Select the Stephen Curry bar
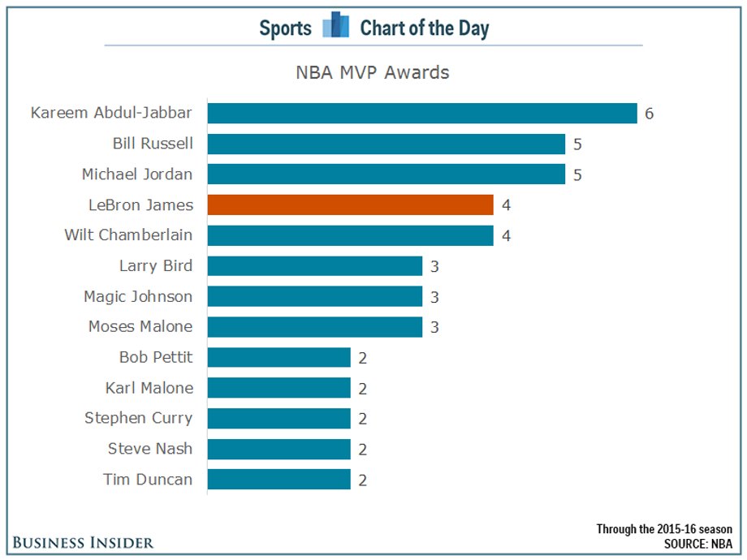The height and width of the screenshot is (560, 747). 279,418
